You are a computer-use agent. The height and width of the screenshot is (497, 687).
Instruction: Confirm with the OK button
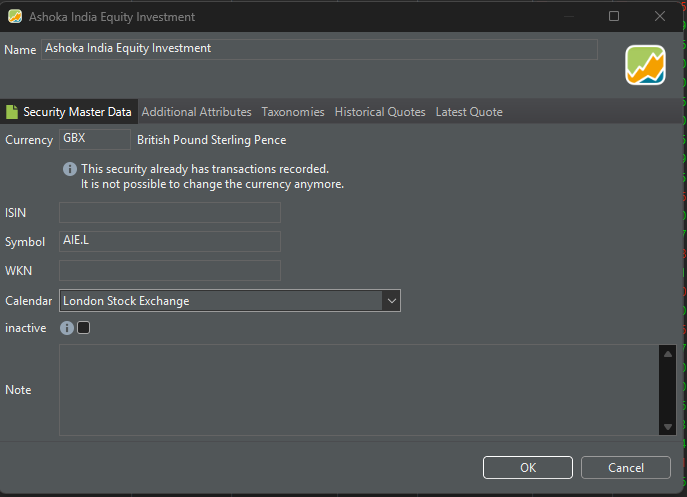pos(528,468)
